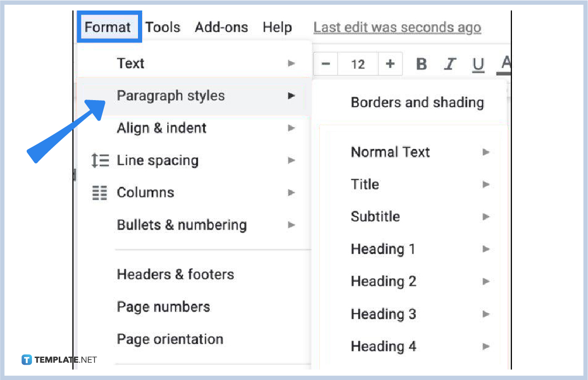The height and width of the screenshot is (380, 588).
Task: Click the font size field showing 12
Action: tap(358, 63)
